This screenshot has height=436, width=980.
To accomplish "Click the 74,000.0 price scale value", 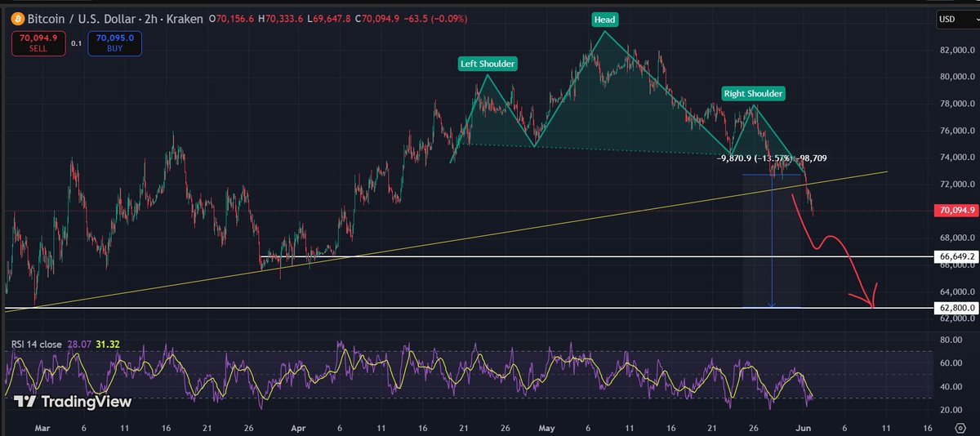I will point(956,158).
